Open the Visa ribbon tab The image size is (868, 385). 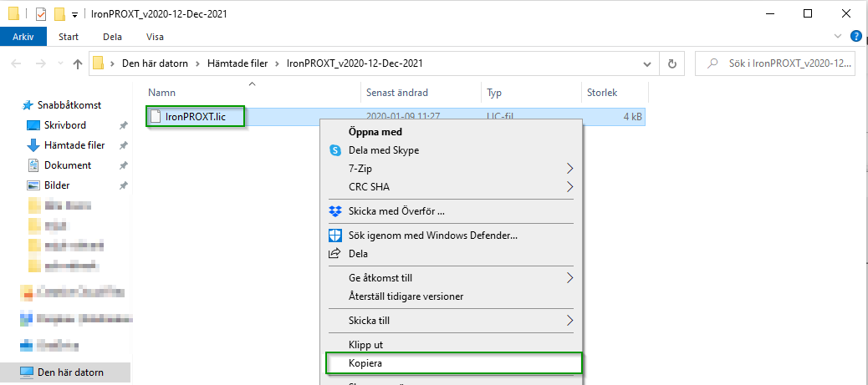click(x=155, y=37)
